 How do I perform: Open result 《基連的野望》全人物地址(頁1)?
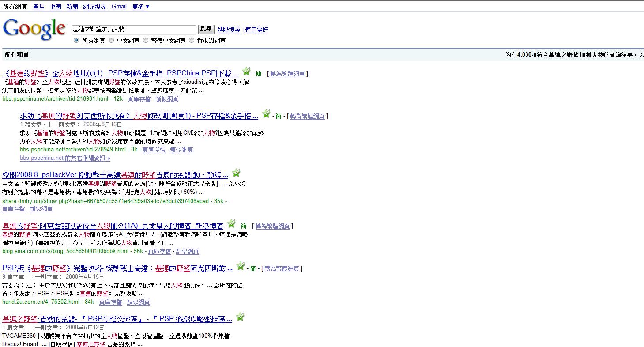121,73
